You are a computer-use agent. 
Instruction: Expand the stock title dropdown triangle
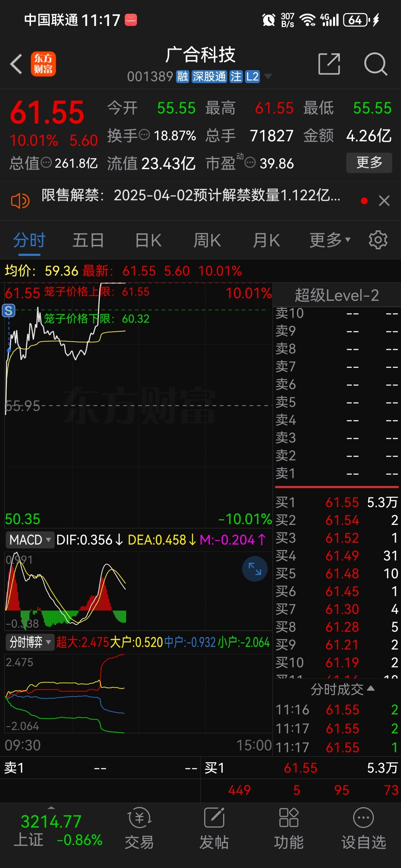tap(268, 77)
